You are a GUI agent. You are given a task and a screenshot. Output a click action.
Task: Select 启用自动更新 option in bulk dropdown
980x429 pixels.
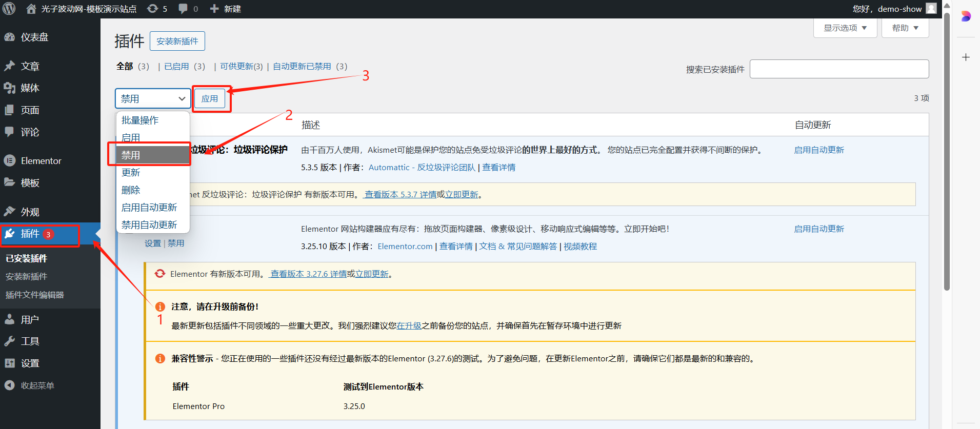(x=153, y=207)
